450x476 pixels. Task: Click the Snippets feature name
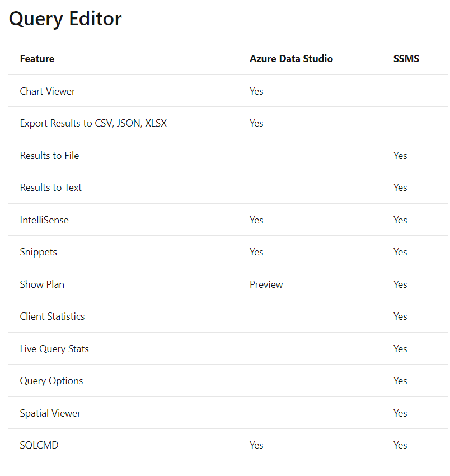click(39, 252)
